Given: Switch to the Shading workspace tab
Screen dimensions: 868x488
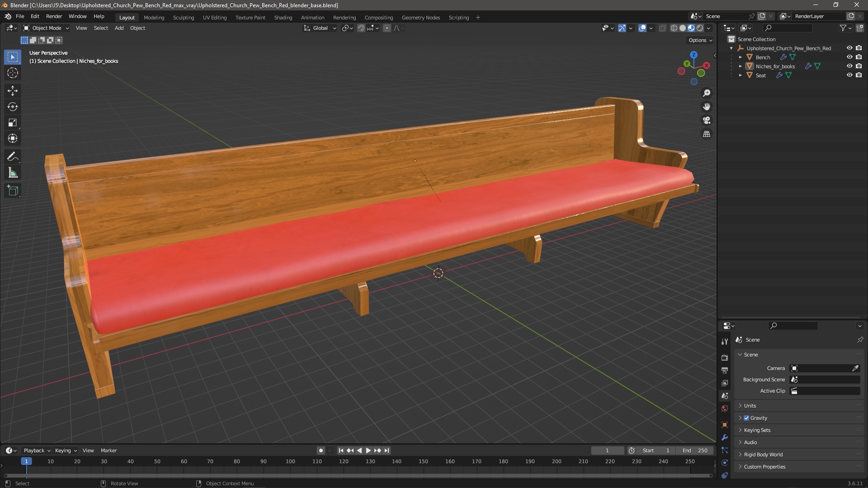Looking at the screenshot, I should click(x=283, y=18).
